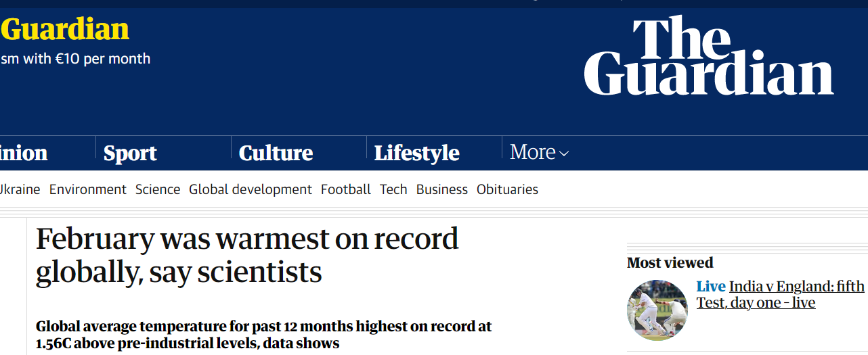Click the cricket match thumbnail image

pyautogui.click(x=657, y=310)
